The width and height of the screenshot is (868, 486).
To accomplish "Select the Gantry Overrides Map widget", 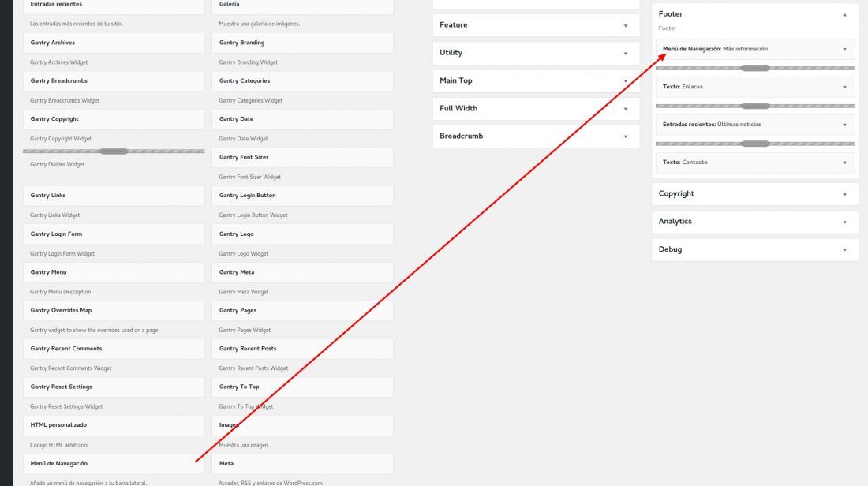I will tap(114, 311).
